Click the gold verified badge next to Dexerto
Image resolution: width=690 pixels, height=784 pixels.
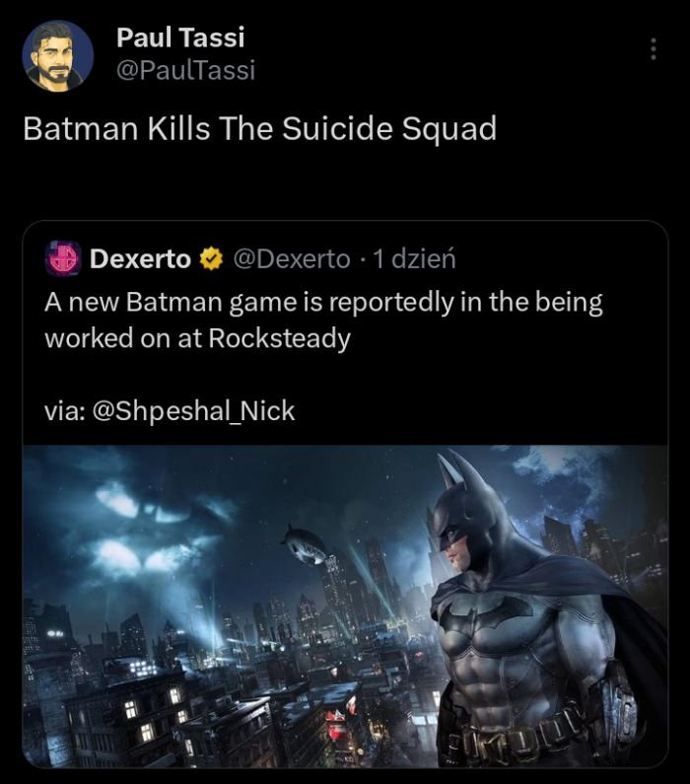(x=210, y=259)
